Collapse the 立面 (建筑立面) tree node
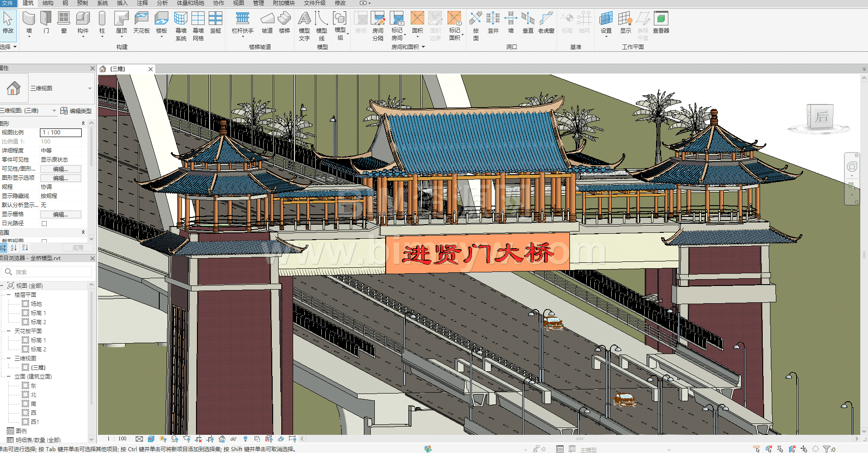The height and width of the screenshot is (453, 868). point(9,377)
